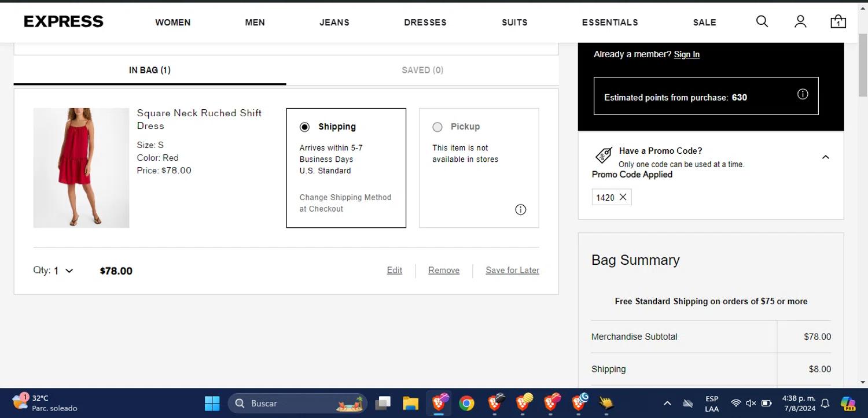
Task: Click the scrollbar down arrow
Action: [863, 382]
